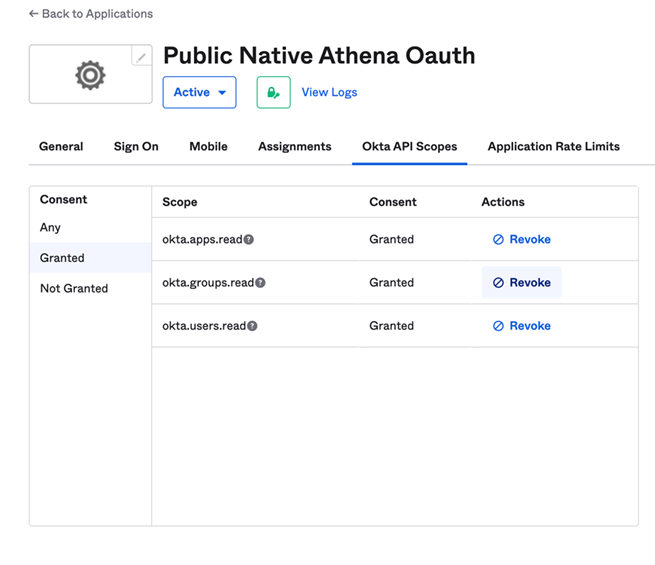Select the Okta API Scopes tab
655x565 pixels.
[409, 146]
